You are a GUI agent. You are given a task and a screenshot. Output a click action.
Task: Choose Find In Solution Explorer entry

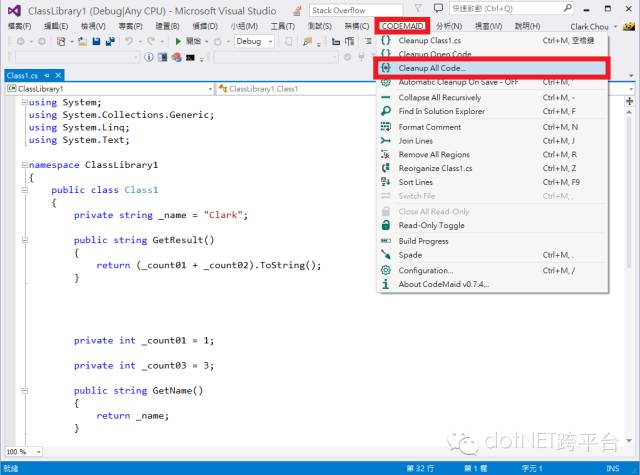pyautogui.click(x=492, y=111)
